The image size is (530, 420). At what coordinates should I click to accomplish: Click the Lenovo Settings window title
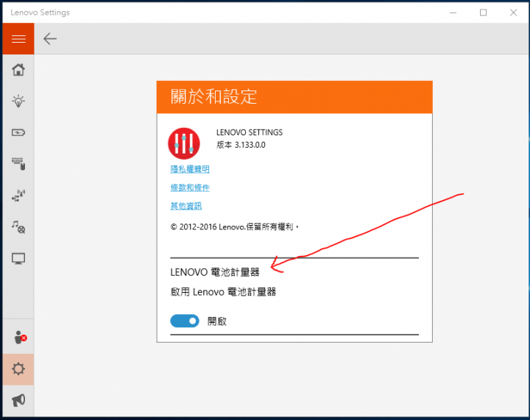(x=40, y=13)
